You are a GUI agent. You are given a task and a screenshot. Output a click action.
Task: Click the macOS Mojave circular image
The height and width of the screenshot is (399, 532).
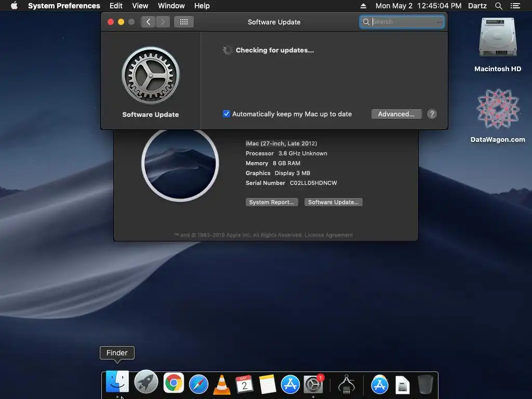pyautogui.click(x=180, y=164)
